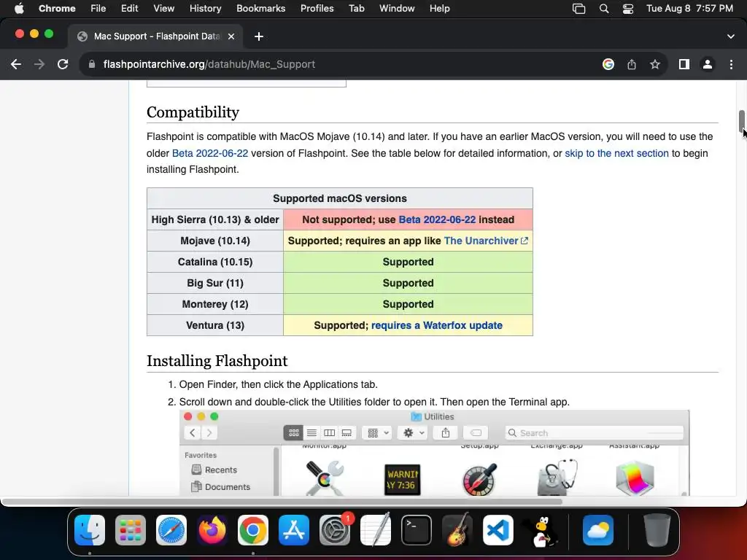Click the Mojave (10.14) cell
This screenshot has width=747, height=560.
[x=215, y=241]
